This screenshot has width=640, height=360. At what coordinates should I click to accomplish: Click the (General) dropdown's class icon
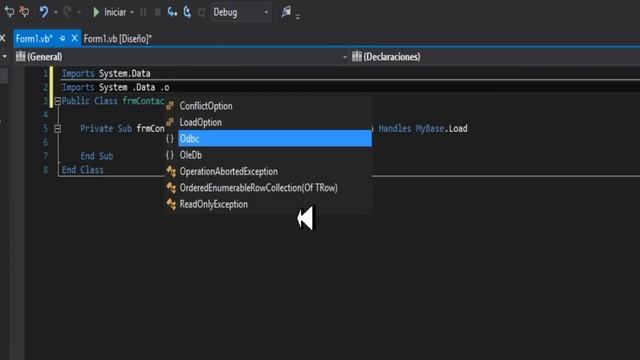(20, 56)
